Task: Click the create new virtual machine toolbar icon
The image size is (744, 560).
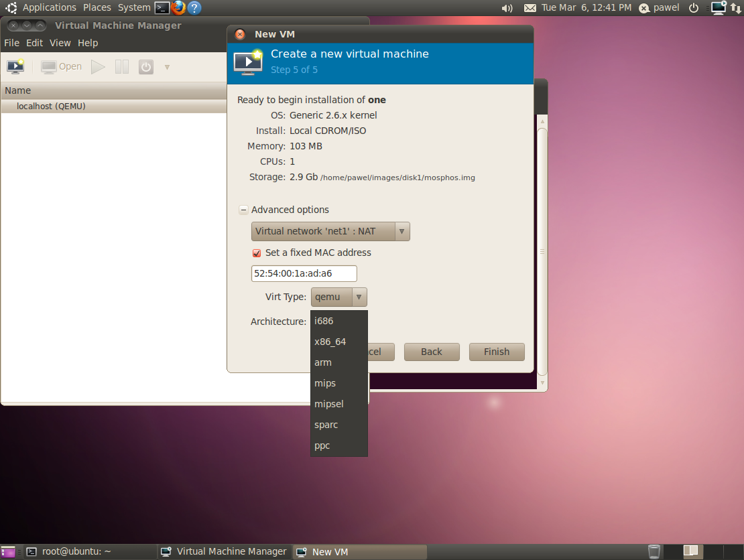Action: [x=15, y=66]
